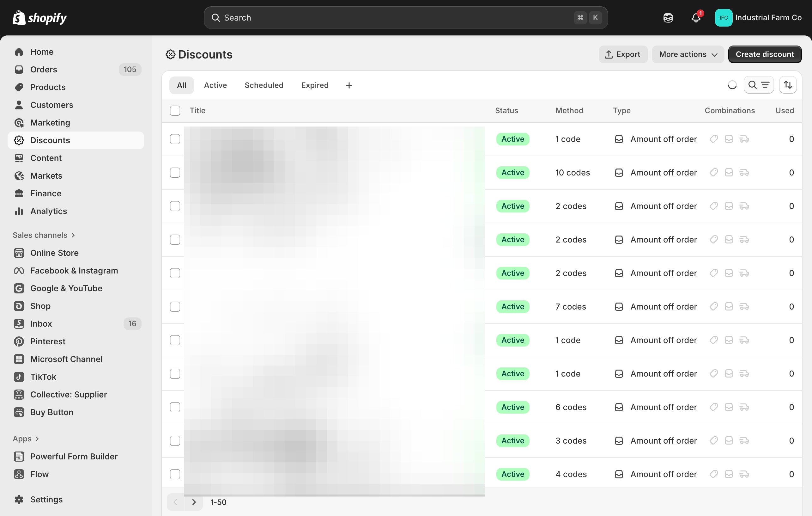Check the select-all discounts checkbox in the header
812x516 pixels.
(175, 111)
